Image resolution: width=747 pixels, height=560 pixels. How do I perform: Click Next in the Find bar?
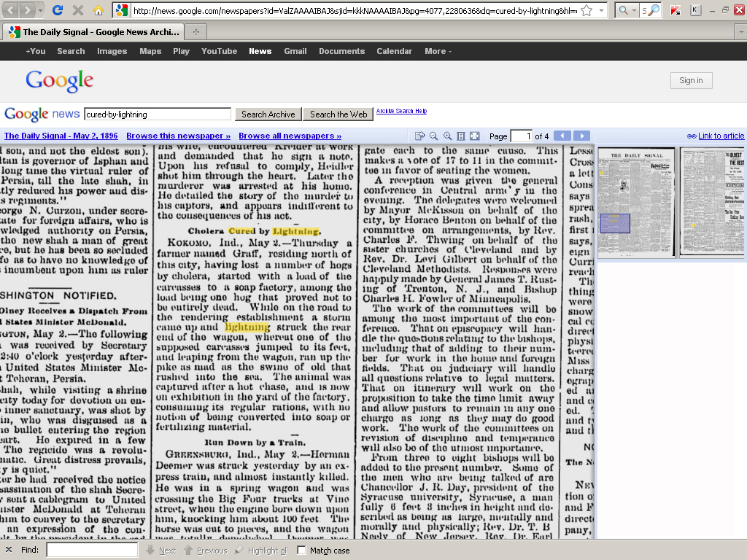161,550
